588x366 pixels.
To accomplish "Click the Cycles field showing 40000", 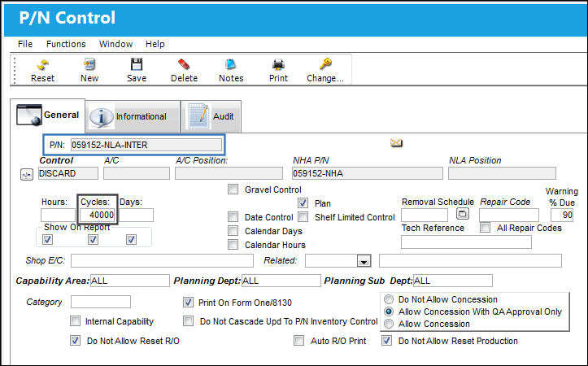I will coord(98,215).
